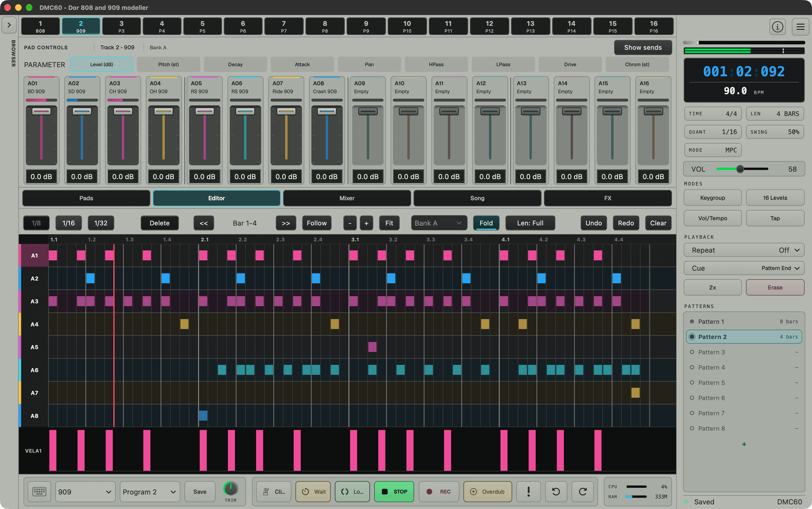Viewport: 812px width, 509px height.
Task: Click the Clear button
Action: tap(658, 223)
